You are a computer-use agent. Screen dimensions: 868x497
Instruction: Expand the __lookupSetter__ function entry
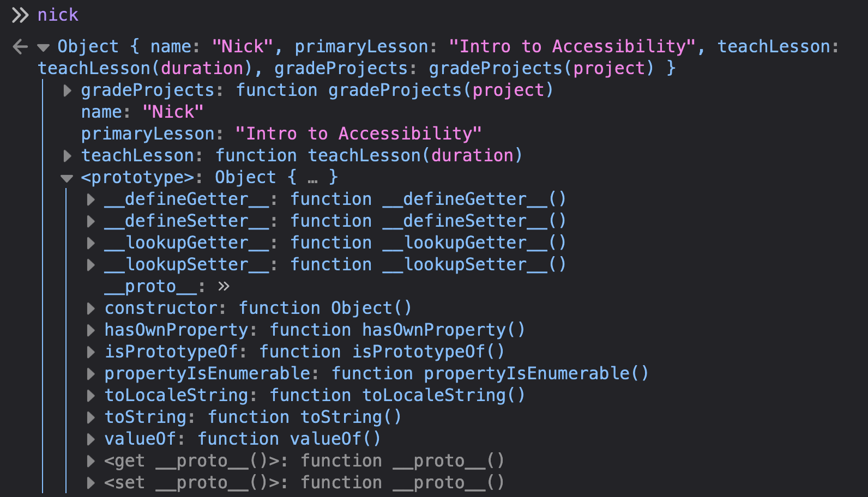[91, 264]
